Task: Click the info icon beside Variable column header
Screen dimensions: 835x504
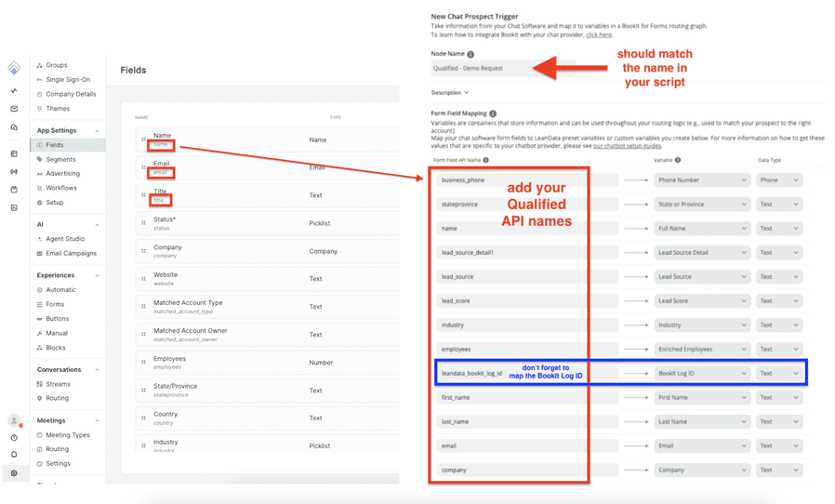Action: click(x=678, y=160)
